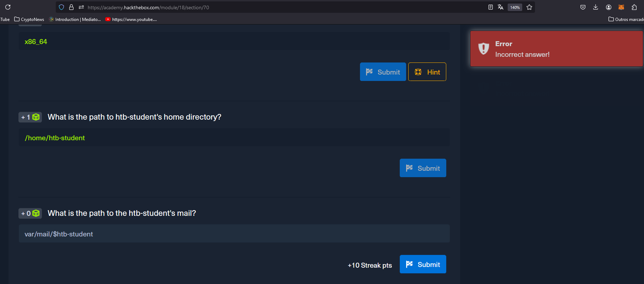Expand the Outros marcadores bookmarks folder
644x284 pixels.
point(626,19)
